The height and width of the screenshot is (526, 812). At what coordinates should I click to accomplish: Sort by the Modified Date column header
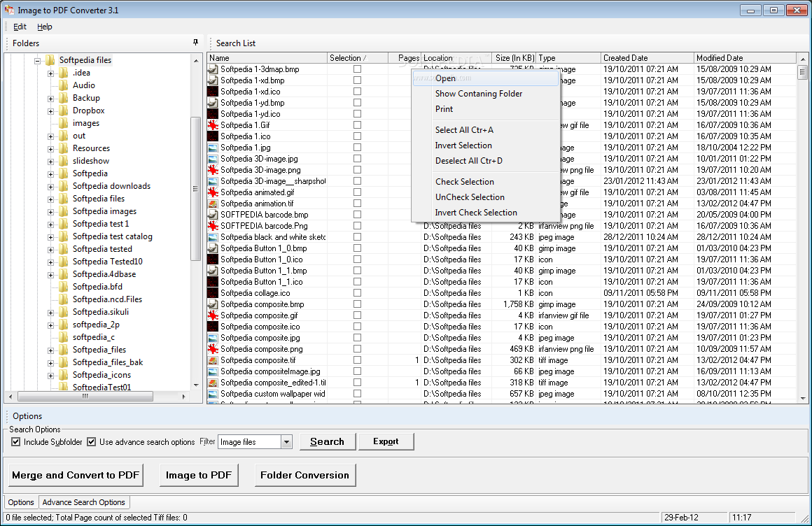745,58
